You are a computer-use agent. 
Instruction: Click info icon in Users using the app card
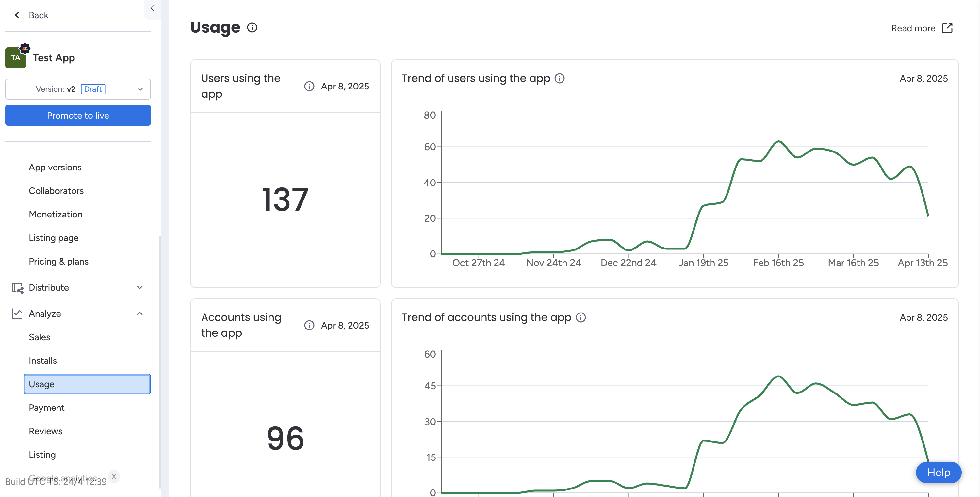[x=309, y=86]
